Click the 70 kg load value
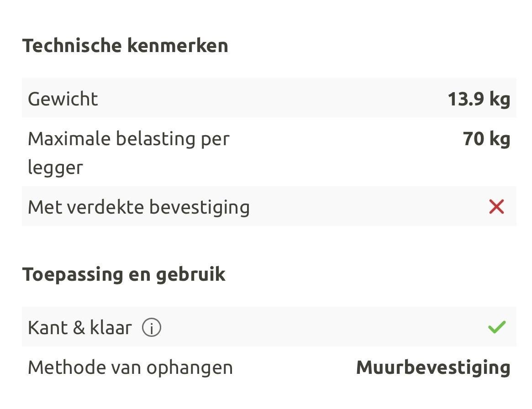The height and width of the screenshot is (409, 532). point(486,139)
